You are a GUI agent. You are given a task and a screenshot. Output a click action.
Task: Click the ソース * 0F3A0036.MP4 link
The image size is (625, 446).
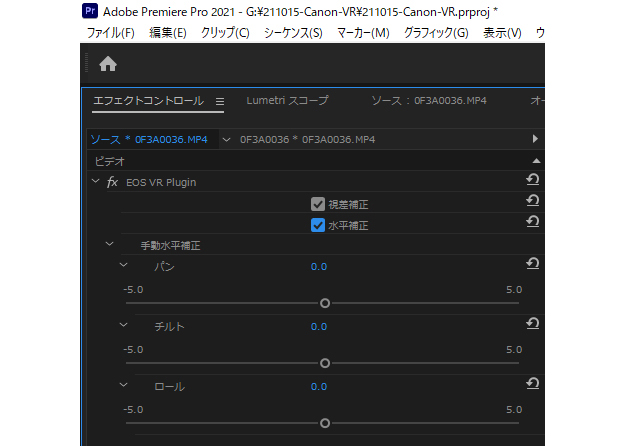pyautogui.click(x=149, y=139)
